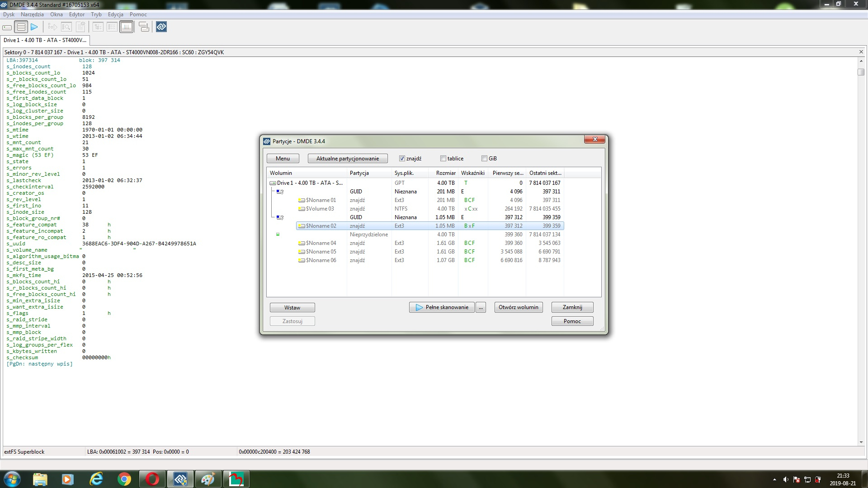
Task: Click the folder icon of $Noname 06
Action: pos(302,260)
